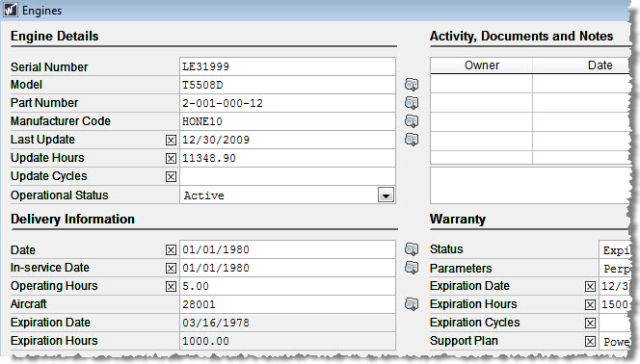Click the In-service Date field
This screenshot has width=640, height=364.
point(287,268)
